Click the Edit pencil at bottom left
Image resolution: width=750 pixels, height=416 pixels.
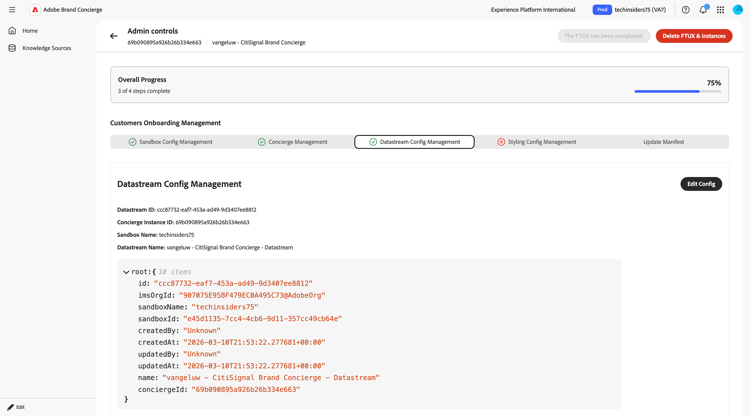[16, 407]
